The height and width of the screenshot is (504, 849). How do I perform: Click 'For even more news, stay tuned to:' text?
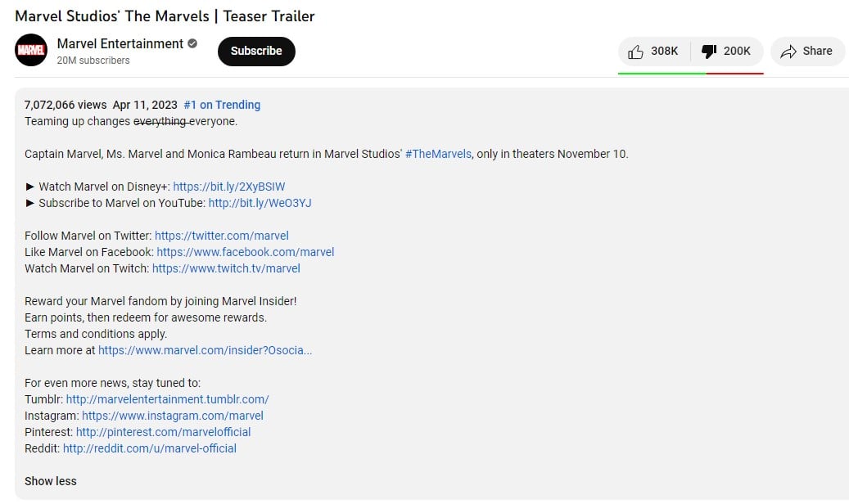pyautogui.click(x=113, y=383)
